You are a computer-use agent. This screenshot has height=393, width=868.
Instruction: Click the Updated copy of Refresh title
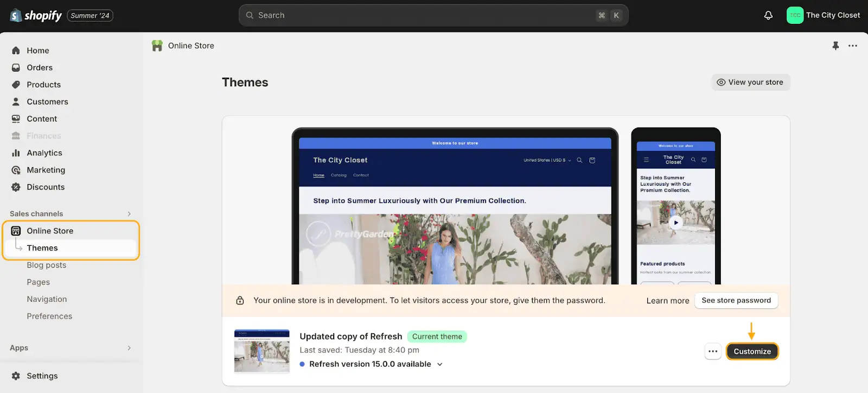pos(351,337)
